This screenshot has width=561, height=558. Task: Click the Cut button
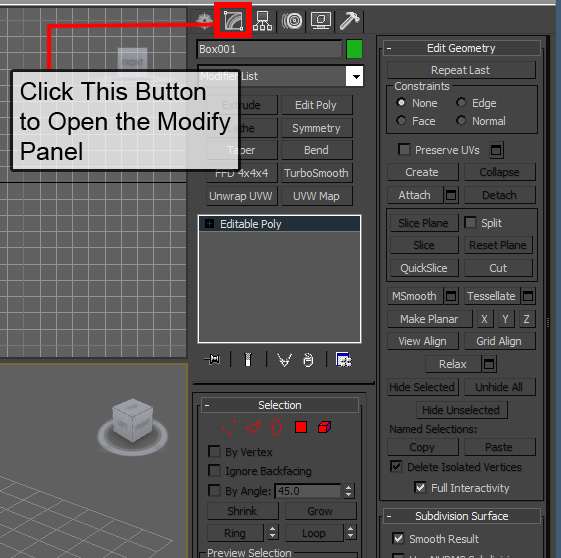(498, 268)
